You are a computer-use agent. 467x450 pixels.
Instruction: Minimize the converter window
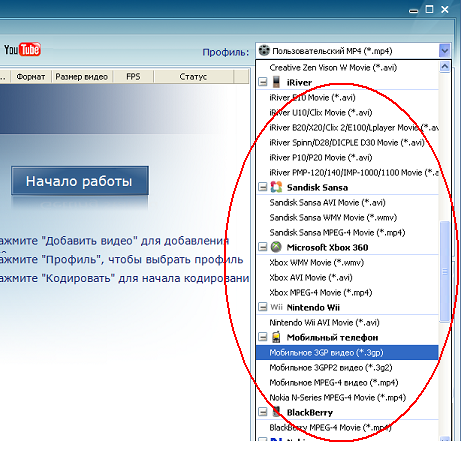coord(413,10)
